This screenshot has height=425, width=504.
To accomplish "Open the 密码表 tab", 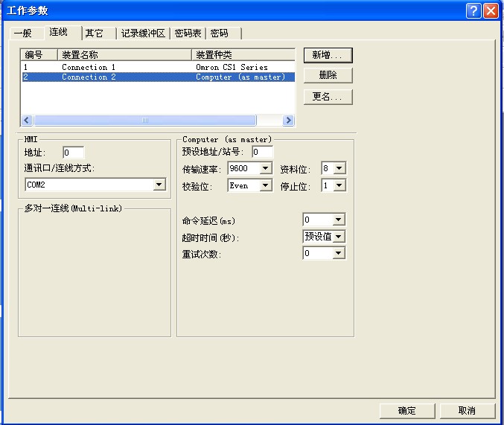I will [x=187, y=33].
